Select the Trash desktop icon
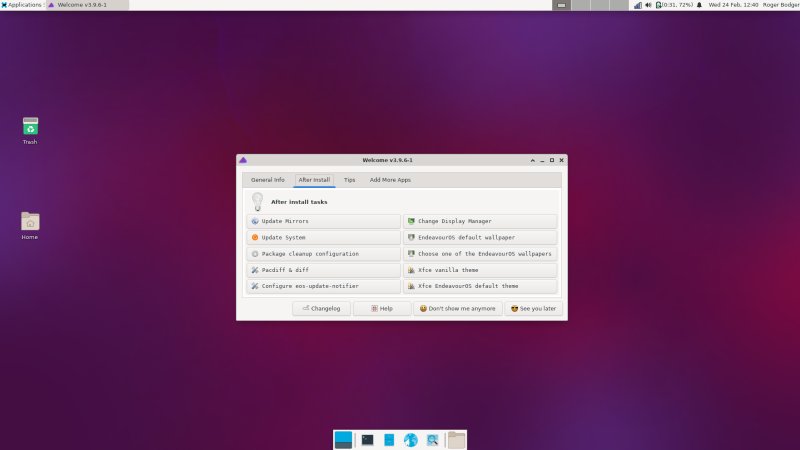This screenshot has height=450, width=800. (x=30, y=131)
